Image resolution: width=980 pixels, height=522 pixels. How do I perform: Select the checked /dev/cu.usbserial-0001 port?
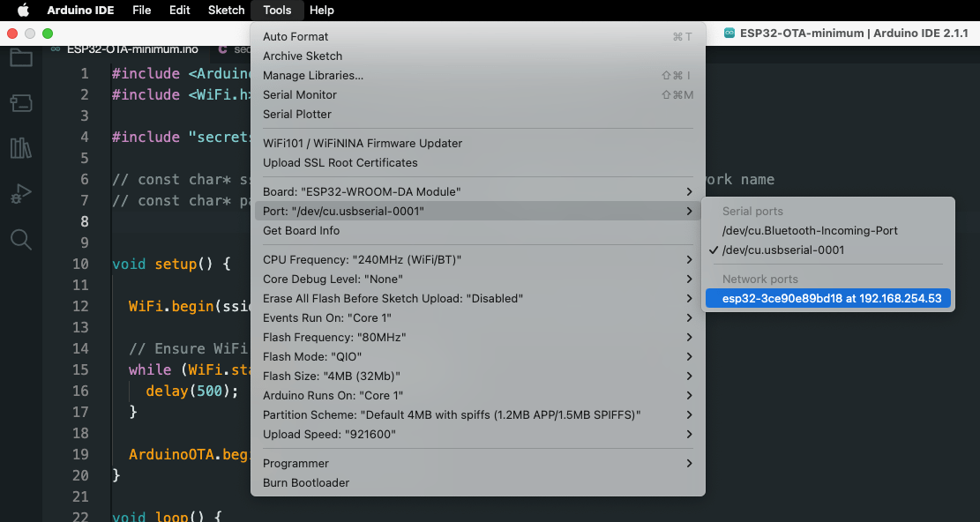point(828,250)
